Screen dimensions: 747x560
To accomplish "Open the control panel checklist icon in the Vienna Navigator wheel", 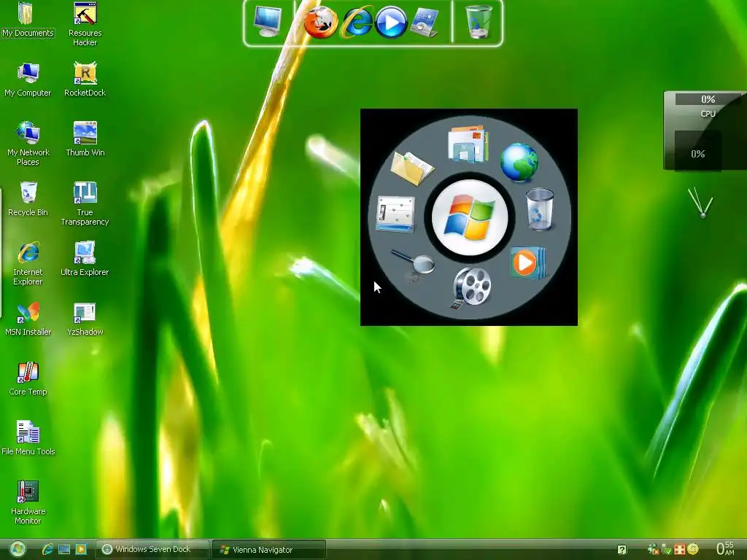I will click(395, 214).
